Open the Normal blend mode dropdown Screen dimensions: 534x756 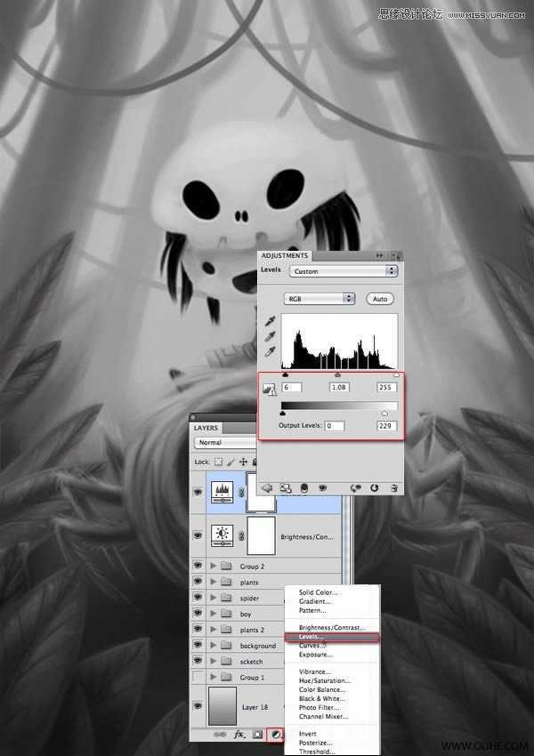pos(225,443)
